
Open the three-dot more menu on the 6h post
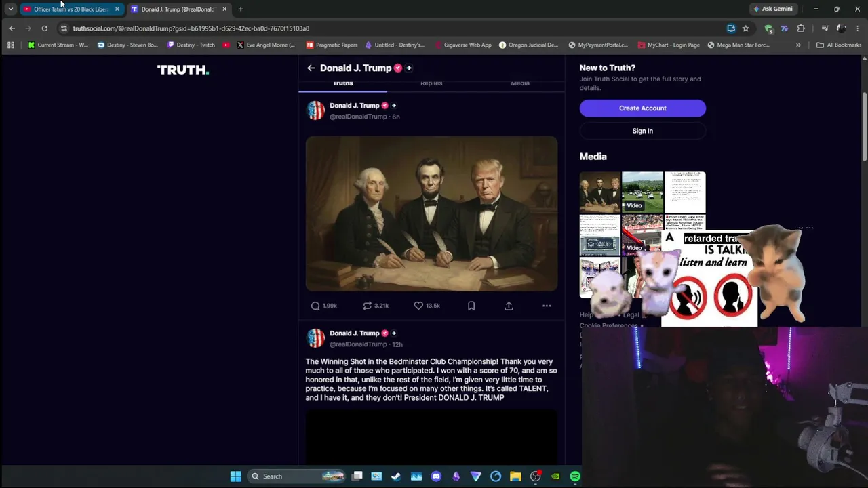click(x=547, y=306)
